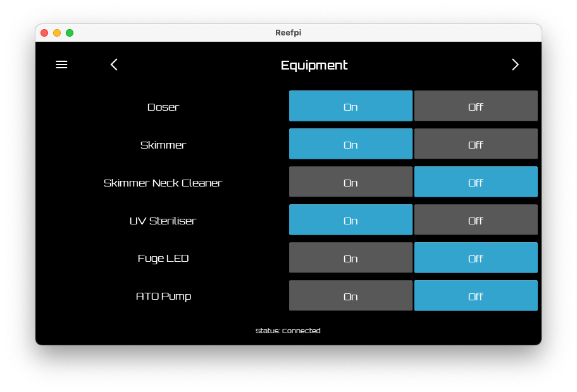Click the Reefpi title bar label
The width and height of the screenshot is (577, 392).
(x=288, y=32)
